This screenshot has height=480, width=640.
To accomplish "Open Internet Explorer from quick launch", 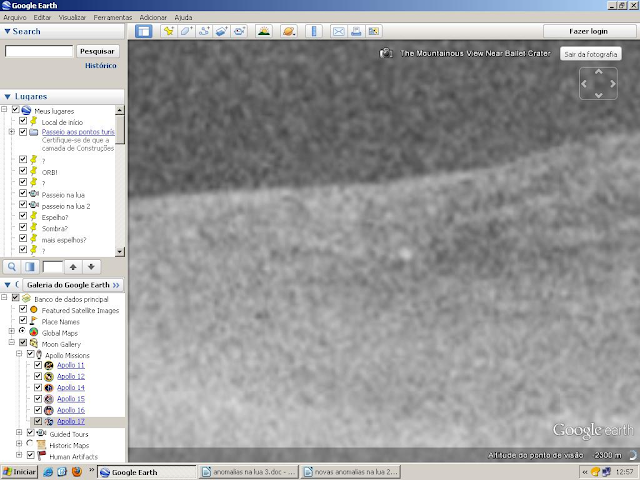I will click(x=48, y=472).
